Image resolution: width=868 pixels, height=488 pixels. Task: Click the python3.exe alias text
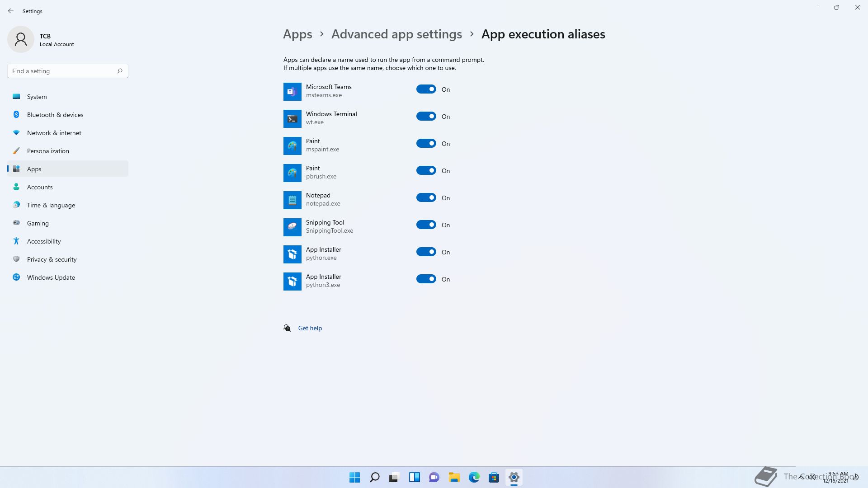(x=323, y=285)
